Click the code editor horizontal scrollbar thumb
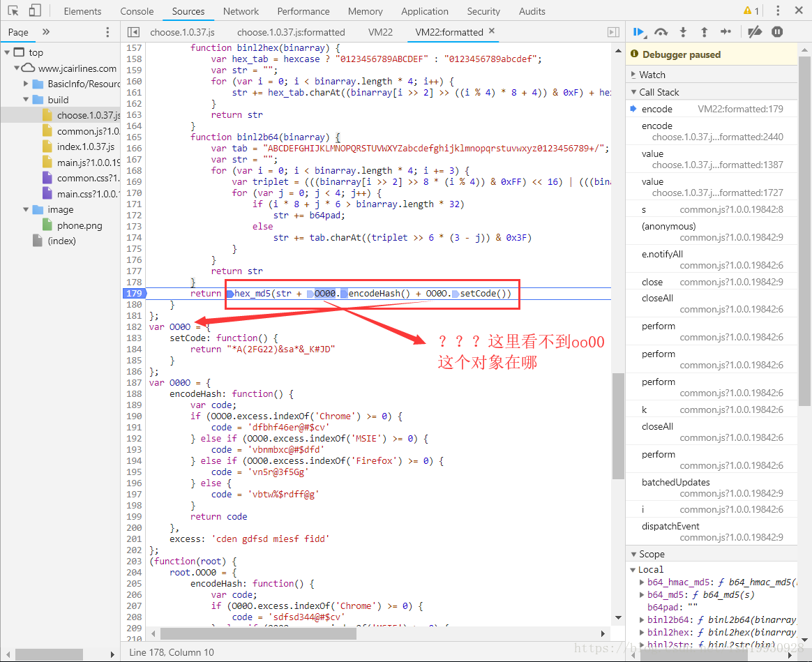812x662 pixels. coord(258,633)
